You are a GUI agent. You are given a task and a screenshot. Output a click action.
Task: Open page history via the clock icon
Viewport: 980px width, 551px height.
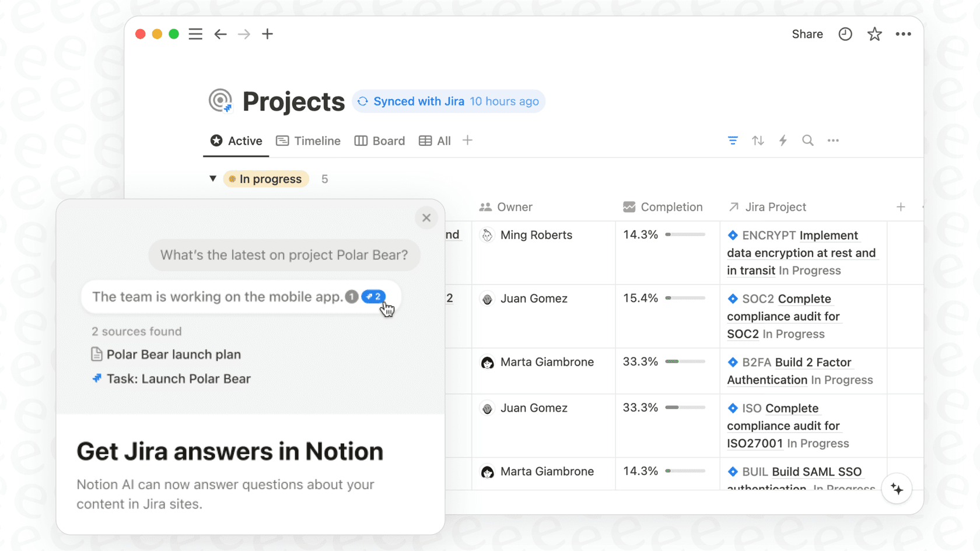(845, 34)
